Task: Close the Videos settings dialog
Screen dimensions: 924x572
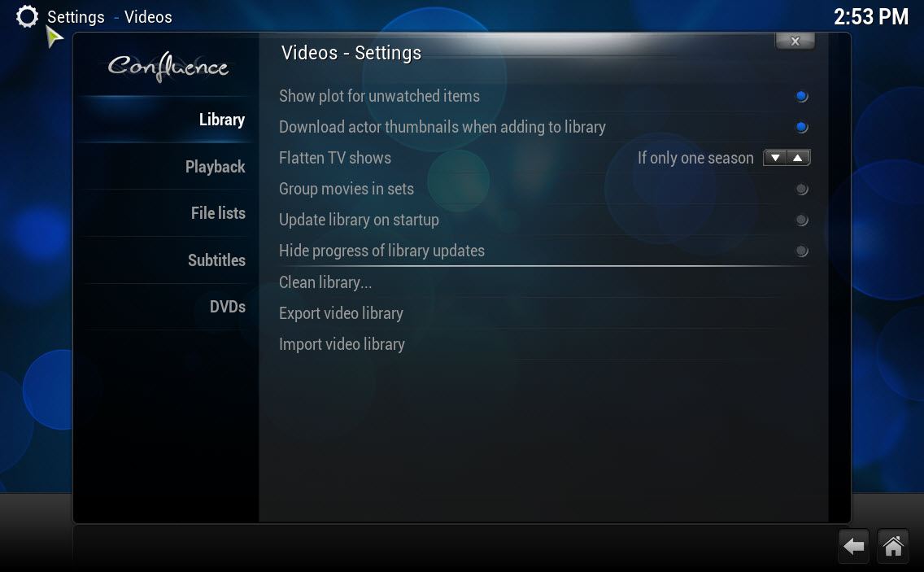Action: 795,41
